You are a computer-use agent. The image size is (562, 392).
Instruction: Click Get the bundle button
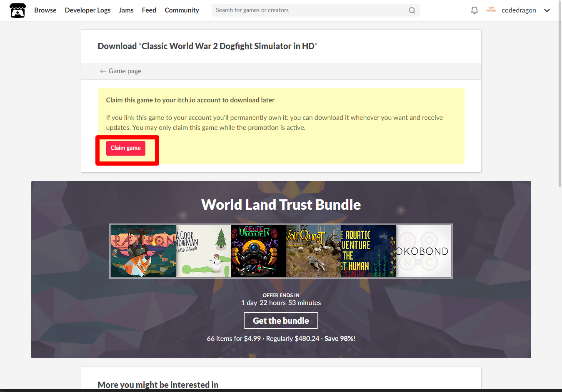281,320
